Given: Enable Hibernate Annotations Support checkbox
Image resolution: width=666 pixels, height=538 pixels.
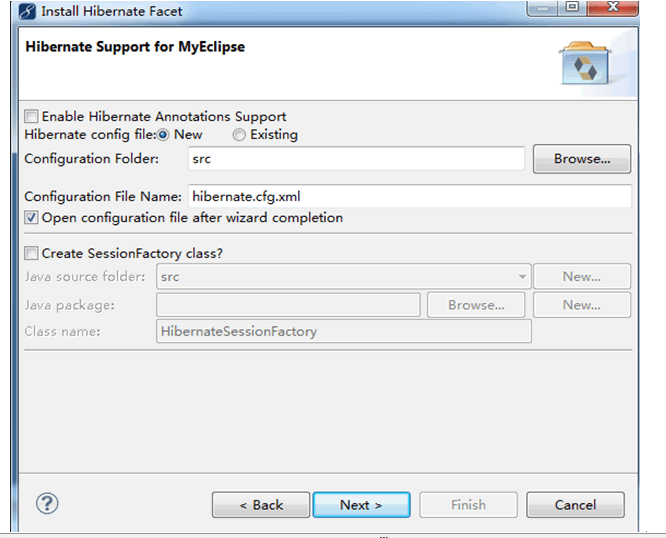Looking at the screenshot, I should click(31, 116).
